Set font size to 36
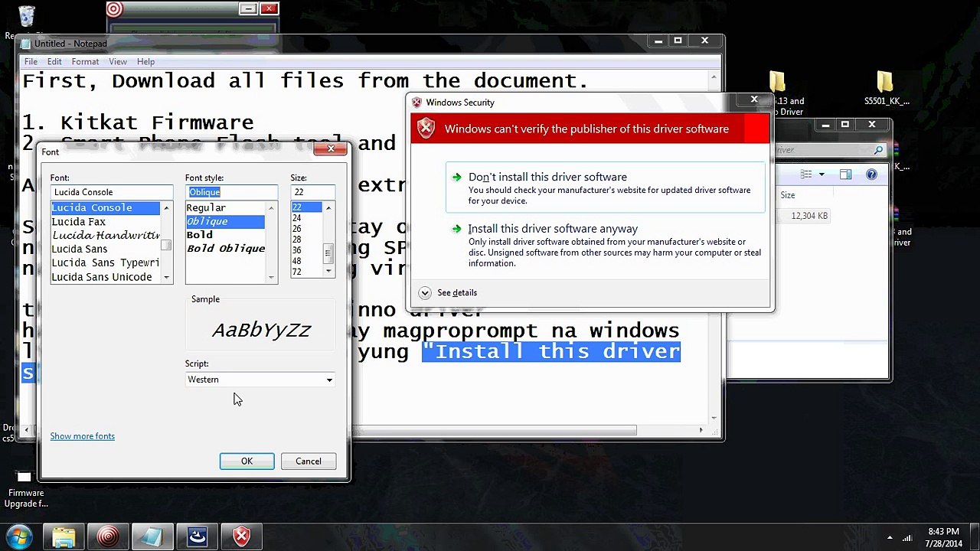Screen dimensions: 980x551 306,250
